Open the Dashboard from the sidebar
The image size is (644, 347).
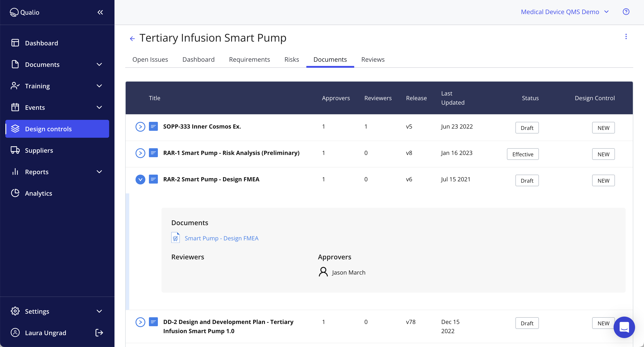[x=41, y=43]
